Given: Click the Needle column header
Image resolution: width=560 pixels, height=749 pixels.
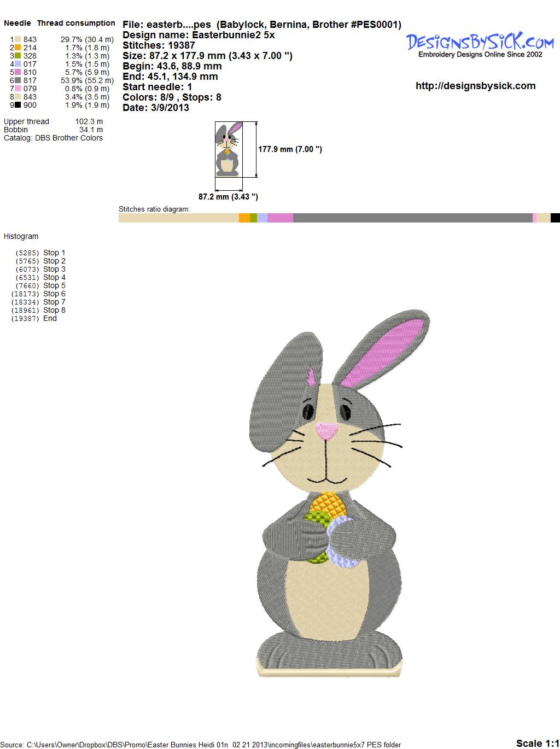Looking at the screenshot, I should click(x=17, y=23).
